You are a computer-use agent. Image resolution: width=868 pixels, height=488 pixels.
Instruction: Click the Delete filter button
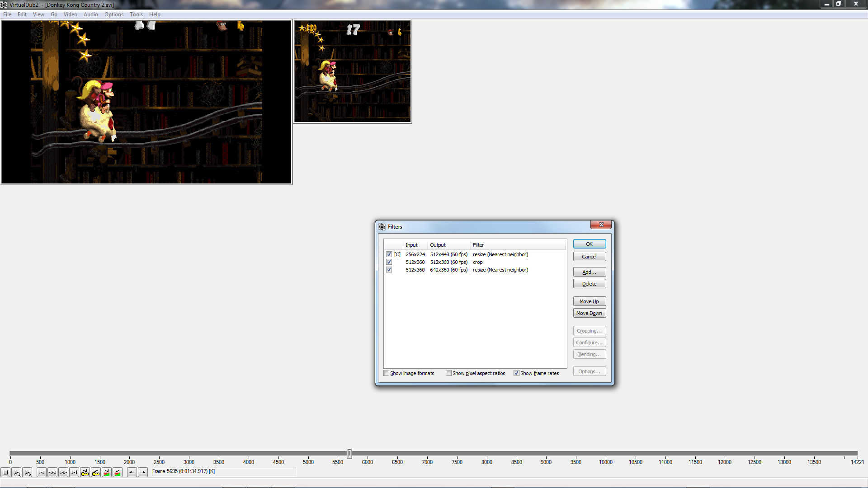click(590, 284)
